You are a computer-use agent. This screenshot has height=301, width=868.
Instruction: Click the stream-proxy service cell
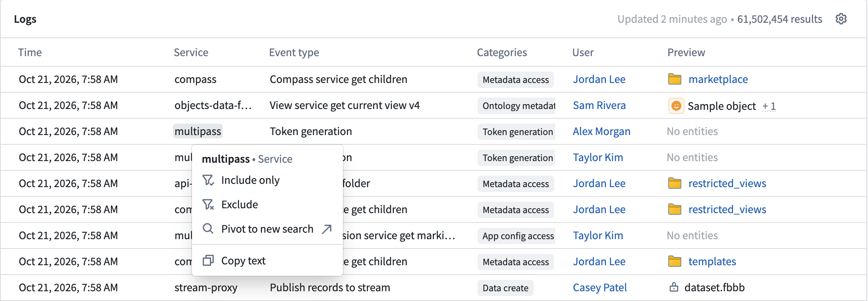coord(206,288)
